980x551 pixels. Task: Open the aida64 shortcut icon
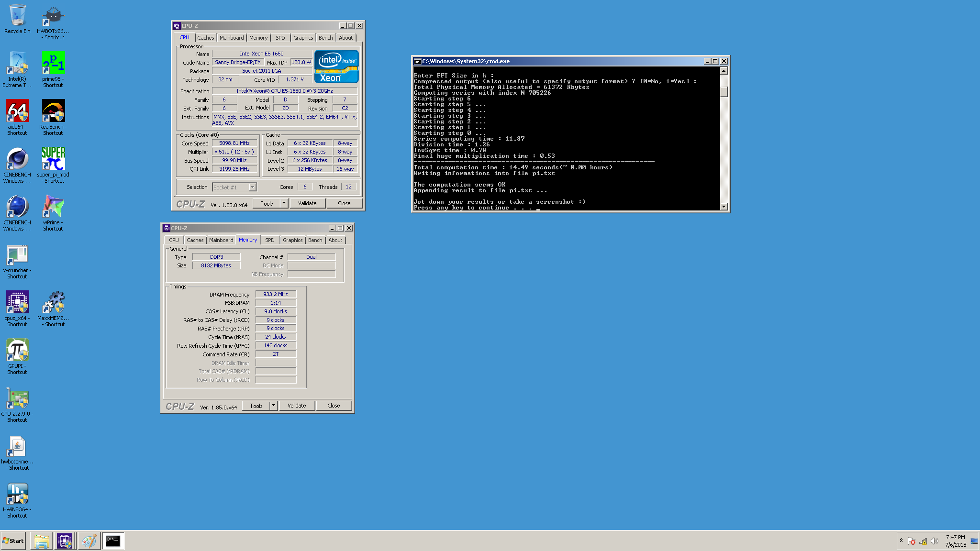pyautogui.click(x=17, y=118)
